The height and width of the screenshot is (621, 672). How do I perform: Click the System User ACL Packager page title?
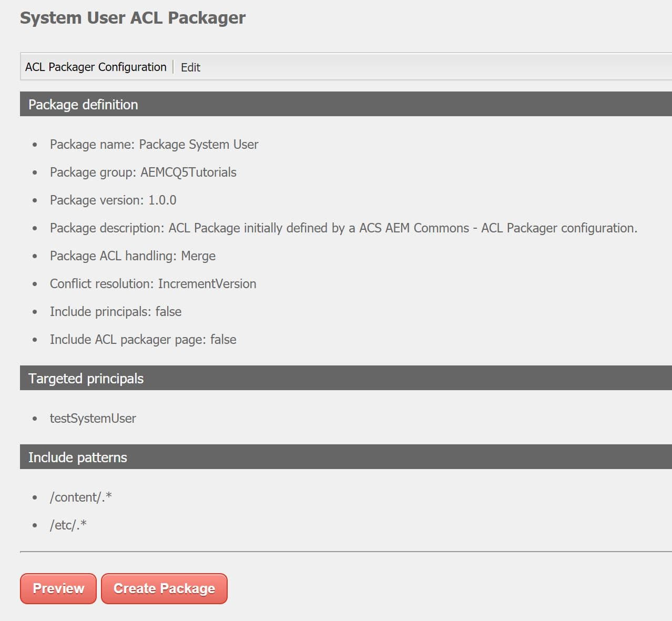133,17
